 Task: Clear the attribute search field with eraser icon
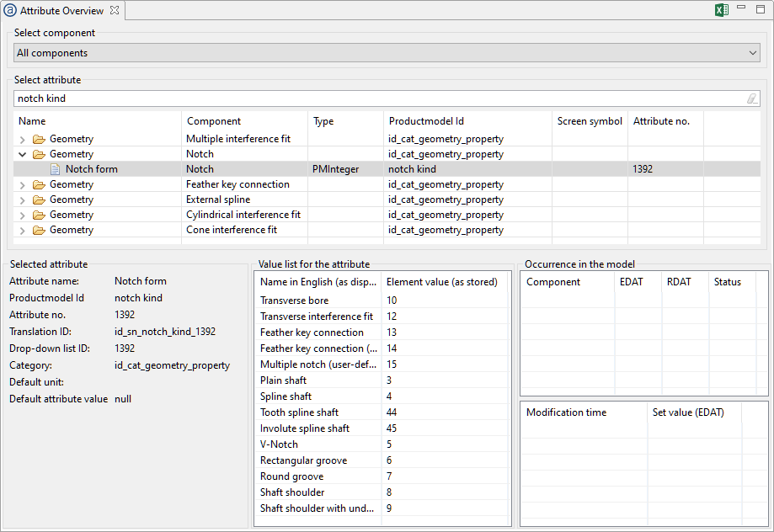tap(752, 98)
